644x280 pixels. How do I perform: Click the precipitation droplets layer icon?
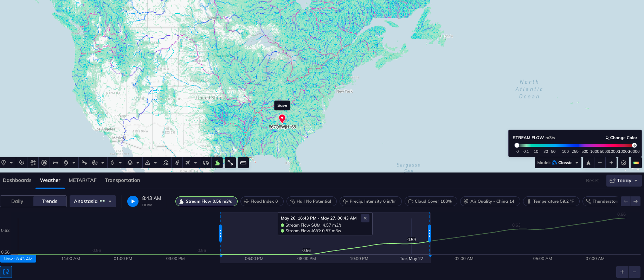[22, 163]
